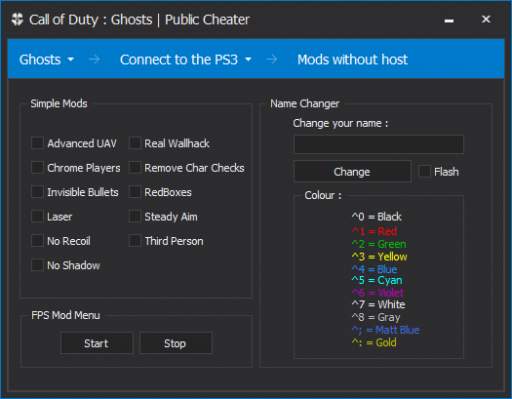Tick the Laser checkbox

tap(37, 216)
